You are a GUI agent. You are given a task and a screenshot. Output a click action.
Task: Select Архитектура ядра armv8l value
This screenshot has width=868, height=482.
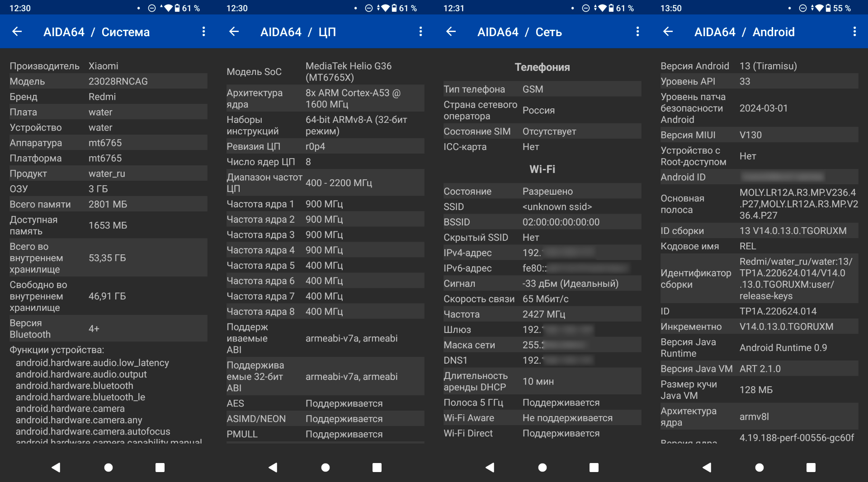754,417
